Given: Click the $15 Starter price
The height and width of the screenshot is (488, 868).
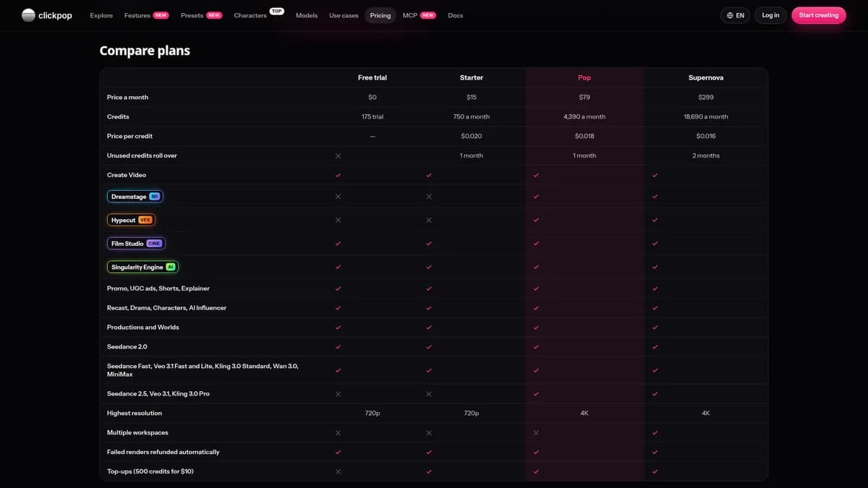Looking at the screenshot, I should (x=472, y=97).
